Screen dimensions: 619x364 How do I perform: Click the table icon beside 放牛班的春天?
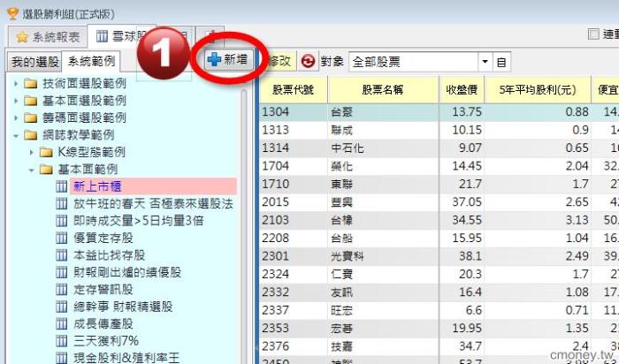coord(62,204)
